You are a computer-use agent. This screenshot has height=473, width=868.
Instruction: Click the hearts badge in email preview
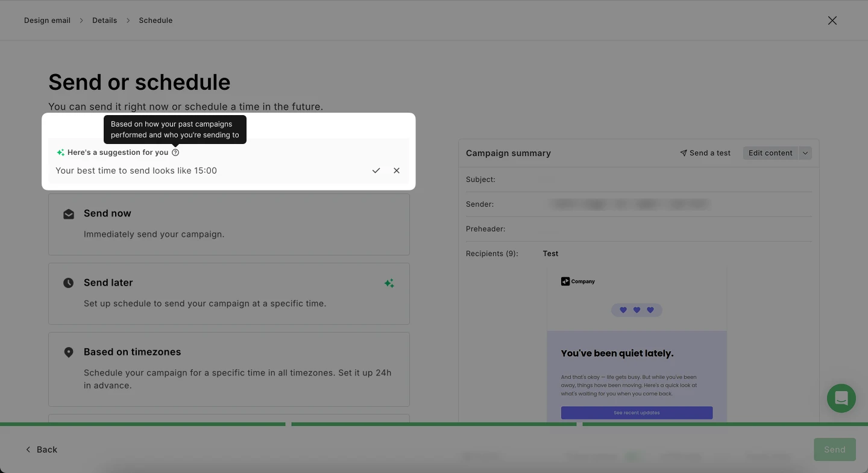coord(637,310)
